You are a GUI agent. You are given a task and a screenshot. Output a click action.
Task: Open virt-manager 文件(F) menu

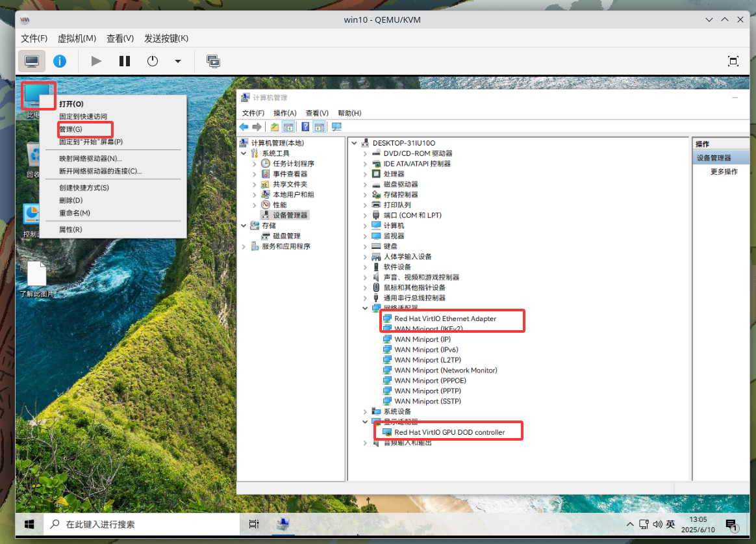click(34, 38)
